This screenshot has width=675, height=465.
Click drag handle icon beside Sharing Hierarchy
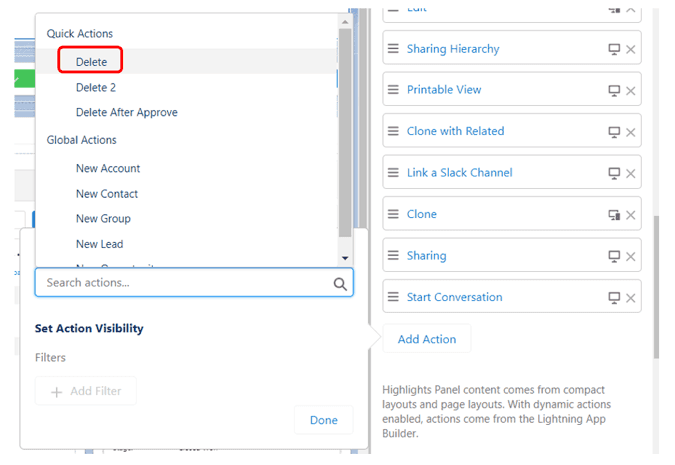pyautogui.click(x=393, y=49)
